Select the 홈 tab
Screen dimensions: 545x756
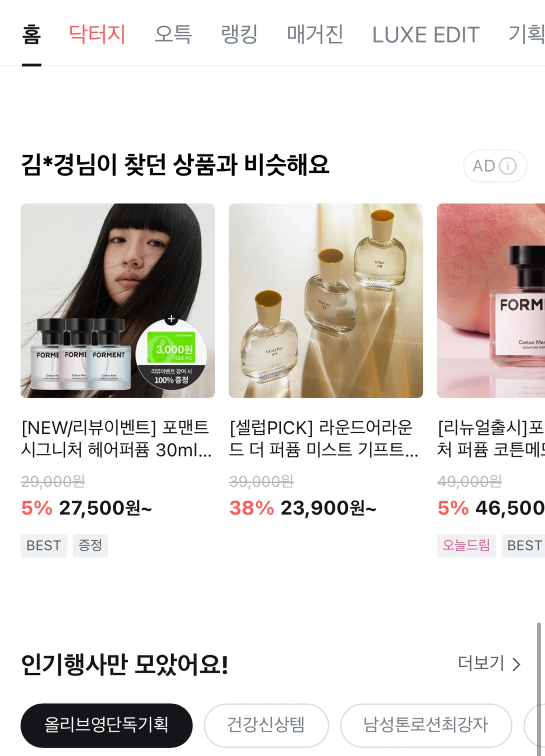(x=31, y=35)
